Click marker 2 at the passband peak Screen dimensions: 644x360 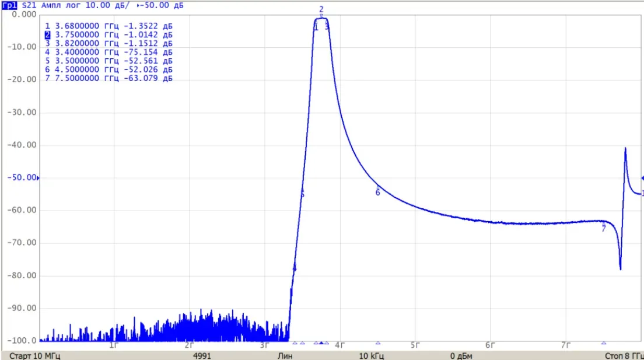click(x=321, y=9)
